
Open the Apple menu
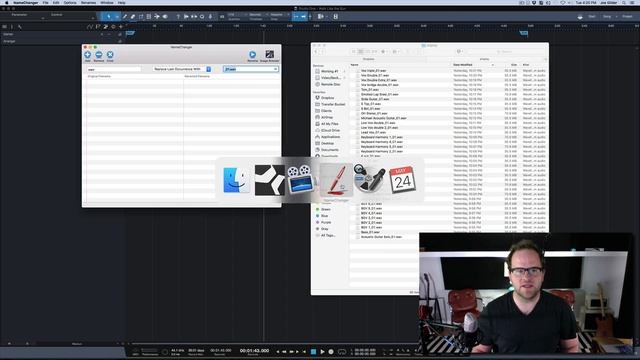click(x=7, y=3)
